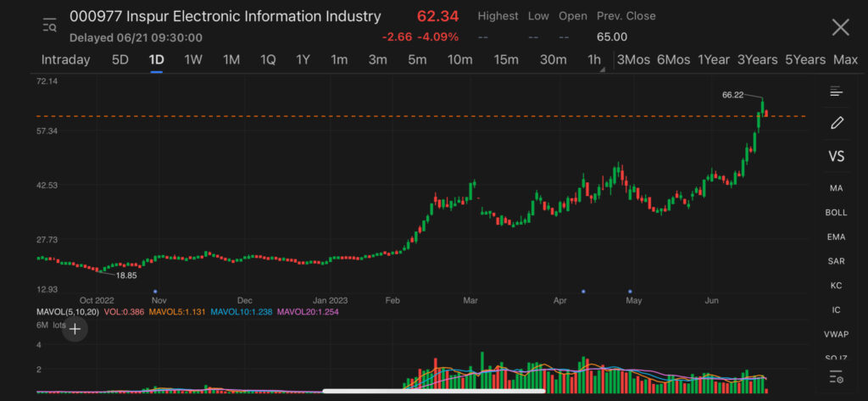868x401 pixels.
Task: Enable the EMA indicator
Action: click(836, 237)
